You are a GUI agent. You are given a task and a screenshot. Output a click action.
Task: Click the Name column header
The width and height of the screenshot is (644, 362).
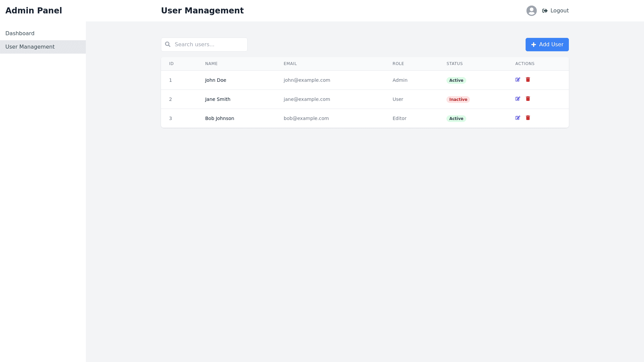(x=211, y=64)
